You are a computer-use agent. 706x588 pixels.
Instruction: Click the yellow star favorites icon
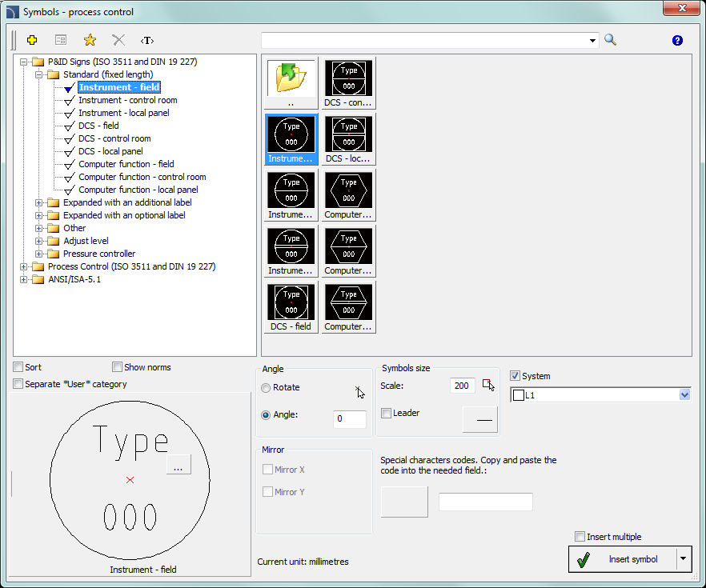click(90, 40)
